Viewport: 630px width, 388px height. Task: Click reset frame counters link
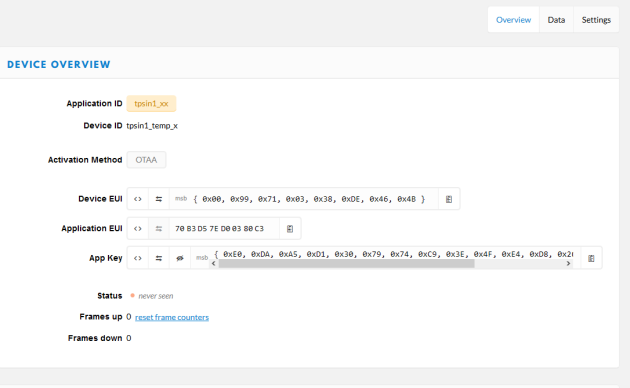coord(172,317)
